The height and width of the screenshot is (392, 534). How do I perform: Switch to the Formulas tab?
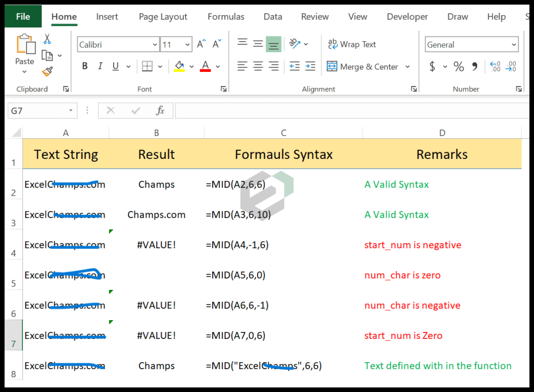pyautogui.click(x=226, y=17)
